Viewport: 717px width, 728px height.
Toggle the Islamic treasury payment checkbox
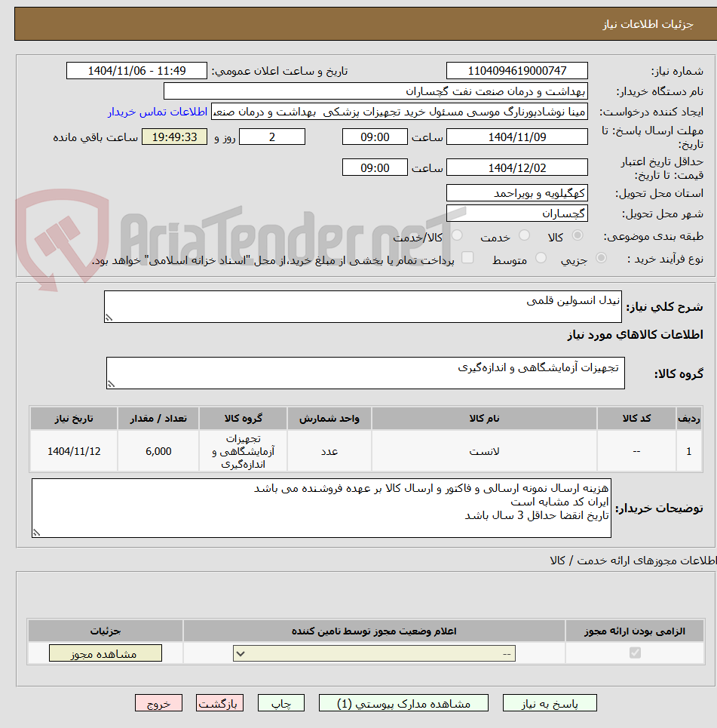467,257
